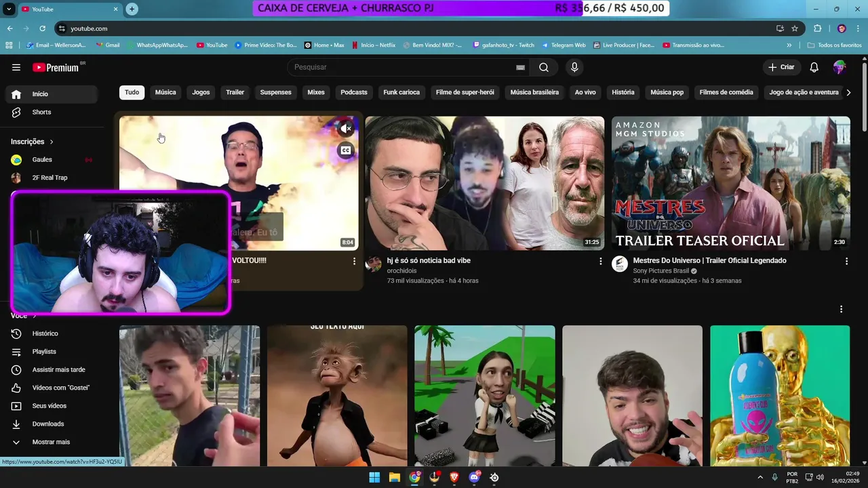Click the Criar button
This screenshot has width=868, height=488.
tap(781, 67)
